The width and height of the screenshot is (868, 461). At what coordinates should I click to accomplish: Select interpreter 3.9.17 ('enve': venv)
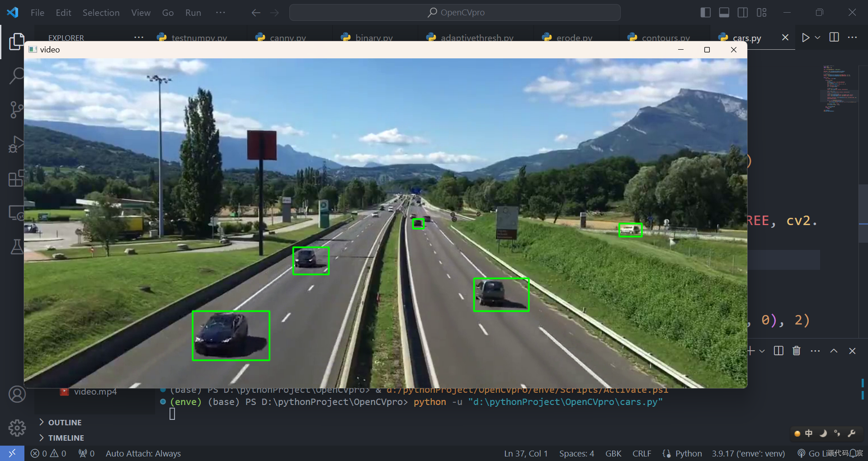[x=748, y=453]
